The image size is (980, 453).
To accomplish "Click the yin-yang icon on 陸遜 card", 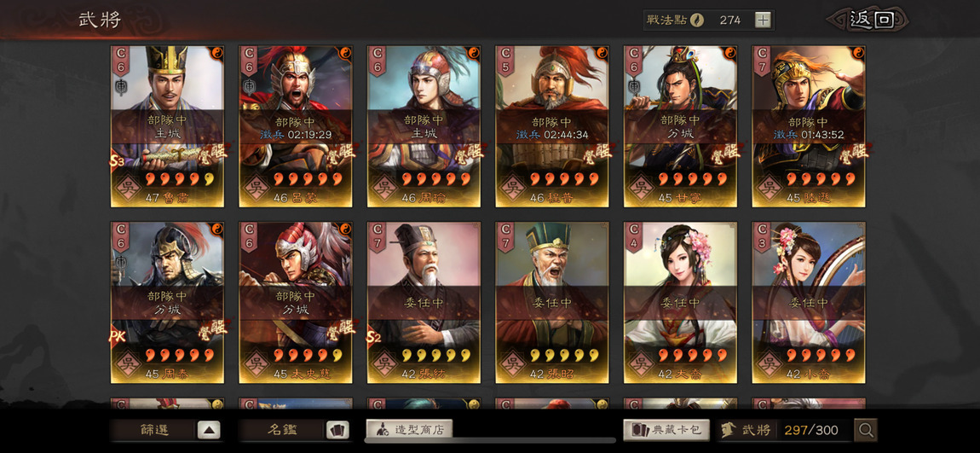I will click(859, 52).
